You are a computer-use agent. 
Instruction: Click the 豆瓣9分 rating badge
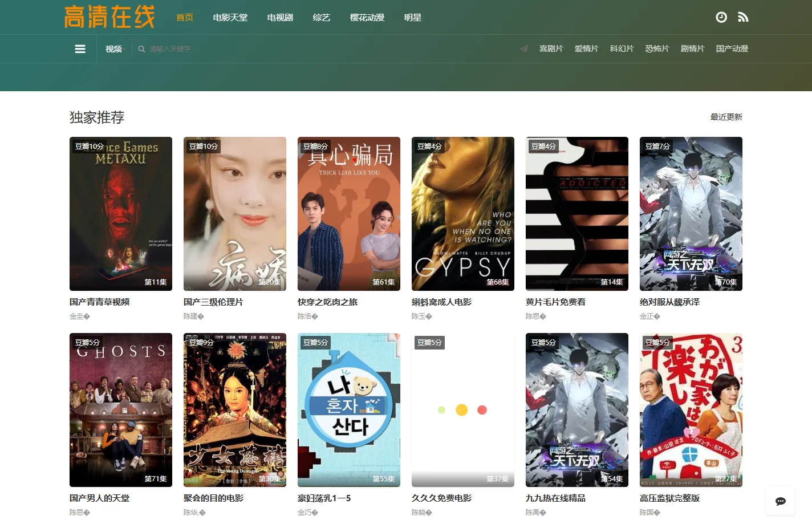[x=201, y=343]
